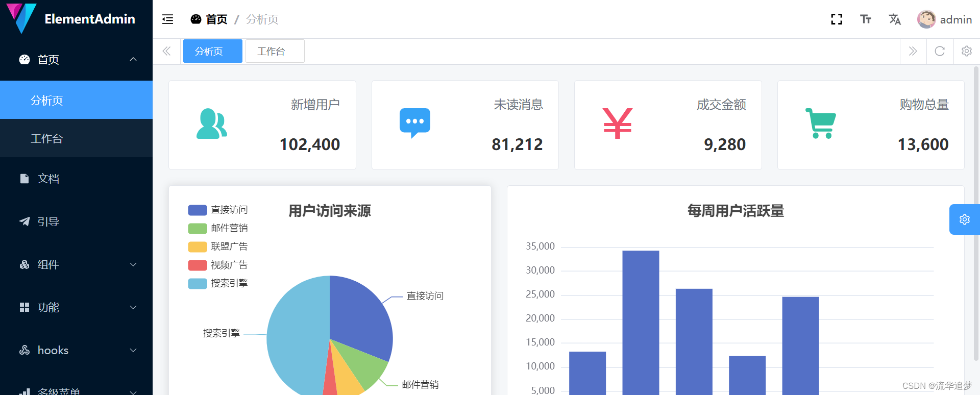Viewport: 980px width, 395px height.
Task: Switch to the 工作台 tab
Action: [x=275, y=51]
